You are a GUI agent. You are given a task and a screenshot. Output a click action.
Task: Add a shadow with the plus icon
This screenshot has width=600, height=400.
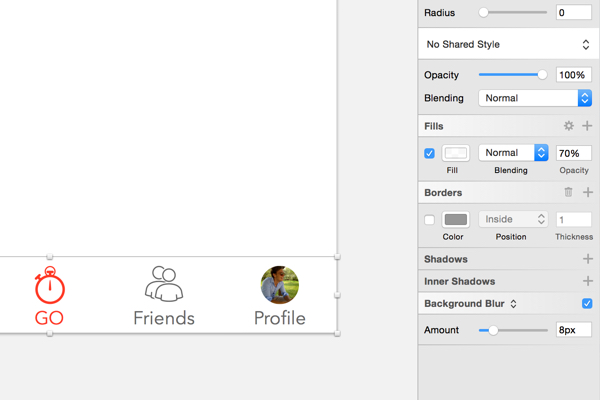click(x=588, y=259)
